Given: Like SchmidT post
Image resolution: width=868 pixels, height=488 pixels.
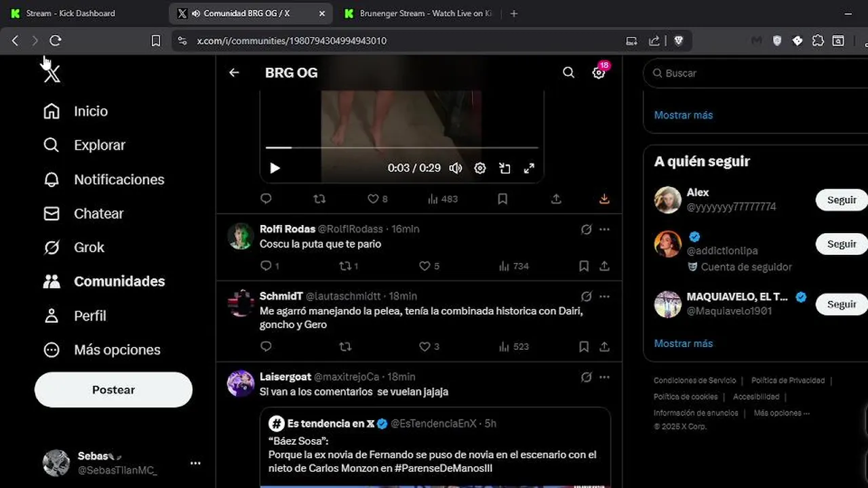Looking at the screenshot, I should click(429, 346).
